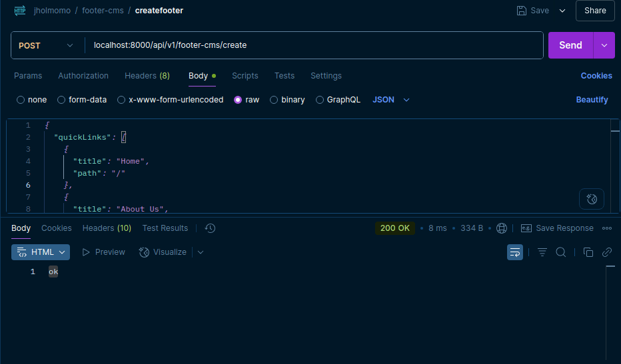Open the response more options ellipsis

[x=607, y=228]
